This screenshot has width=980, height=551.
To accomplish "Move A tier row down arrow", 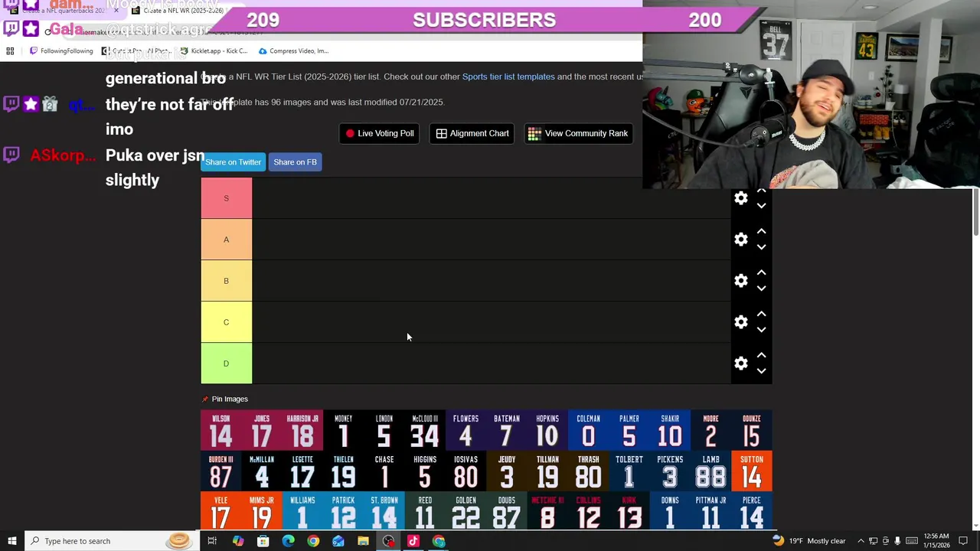I will tap(761, 247).
